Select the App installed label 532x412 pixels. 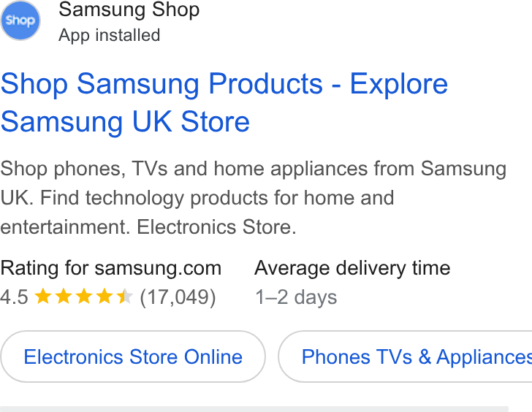[110, 35]
